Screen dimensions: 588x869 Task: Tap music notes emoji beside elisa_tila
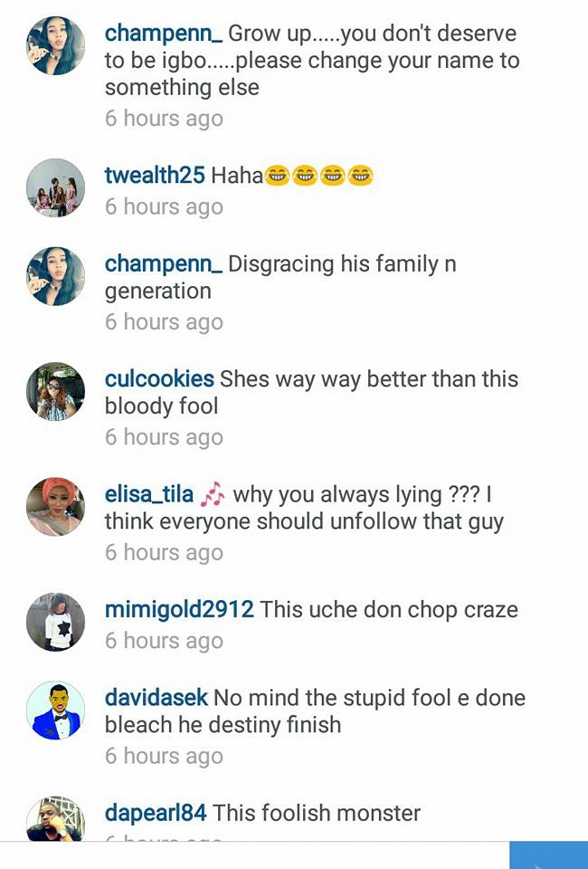point(213,494)
